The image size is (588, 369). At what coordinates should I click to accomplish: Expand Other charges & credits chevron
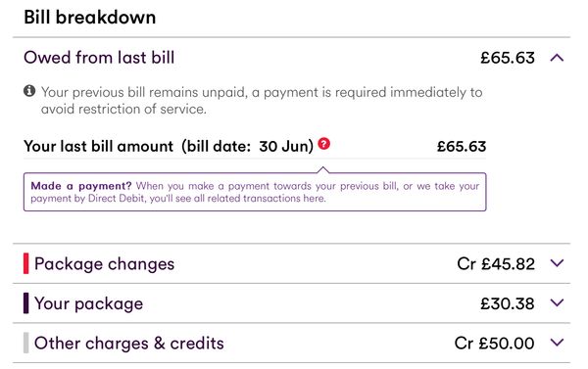[x=558, y=343]
